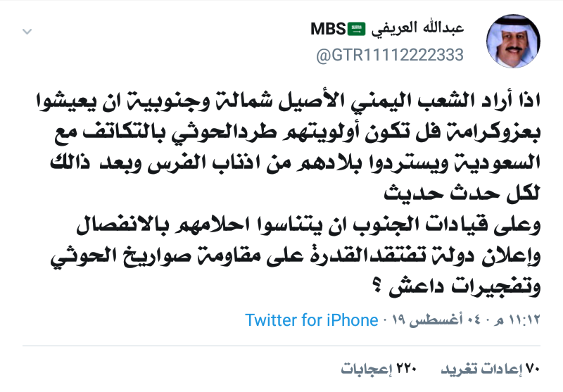This screenshot has height=392, width=563.
Task: Click tweet line starting بعزوكرامة فل تكون
Action: click(x=290, y=132)
